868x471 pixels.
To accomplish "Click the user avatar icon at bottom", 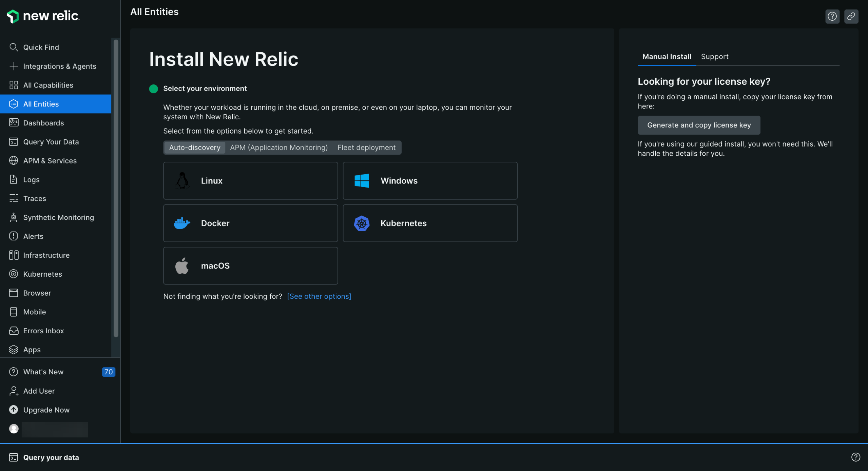I will tap(14, 429).
